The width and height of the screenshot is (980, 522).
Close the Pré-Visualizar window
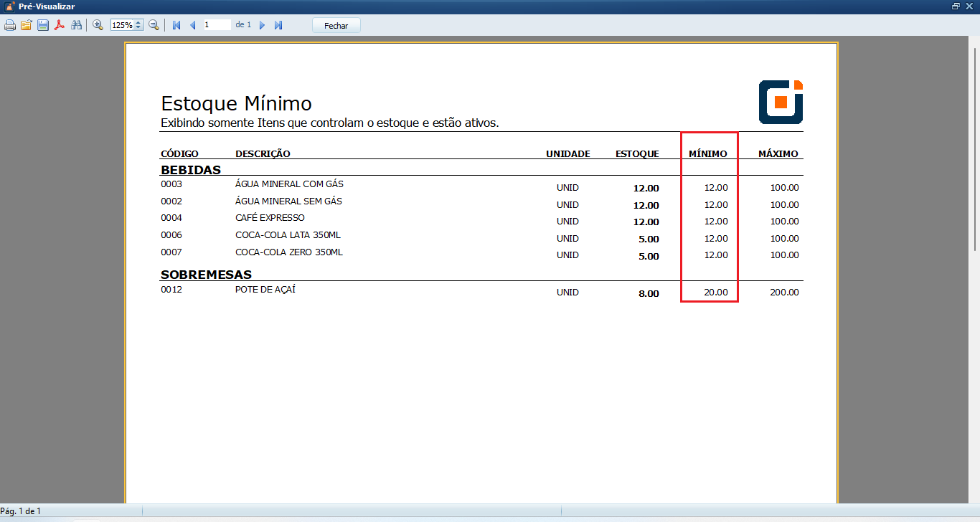click(969, 6)
